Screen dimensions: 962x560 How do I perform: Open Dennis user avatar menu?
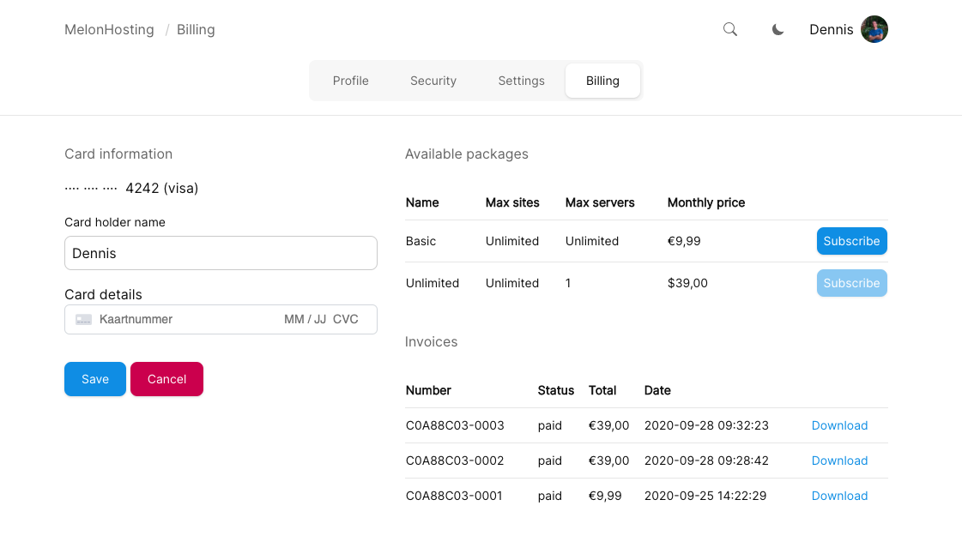click(874, 29)
